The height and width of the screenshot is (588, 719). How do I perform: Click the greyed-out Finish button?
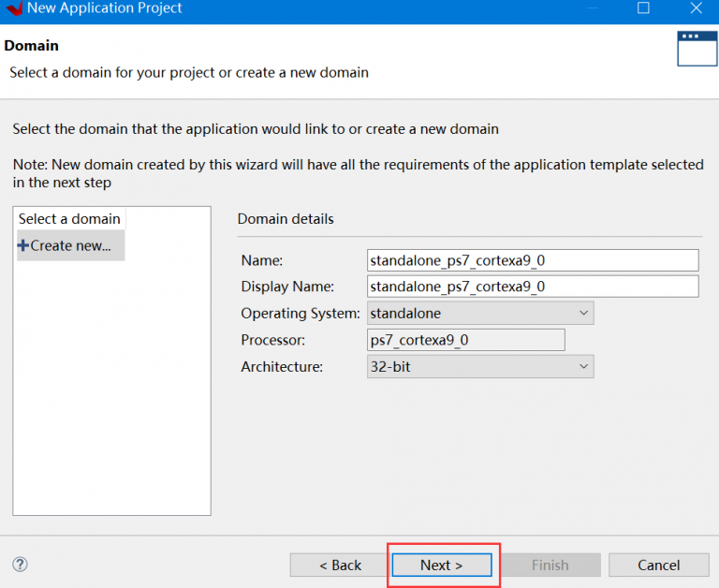550,565
